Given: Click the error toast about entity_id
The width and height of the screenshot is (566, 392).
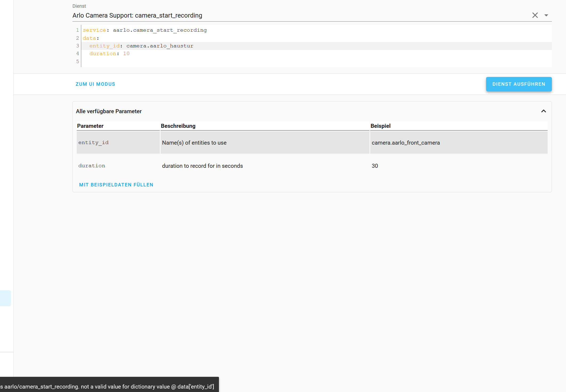Looking at the screenshot, I should 109,386.
